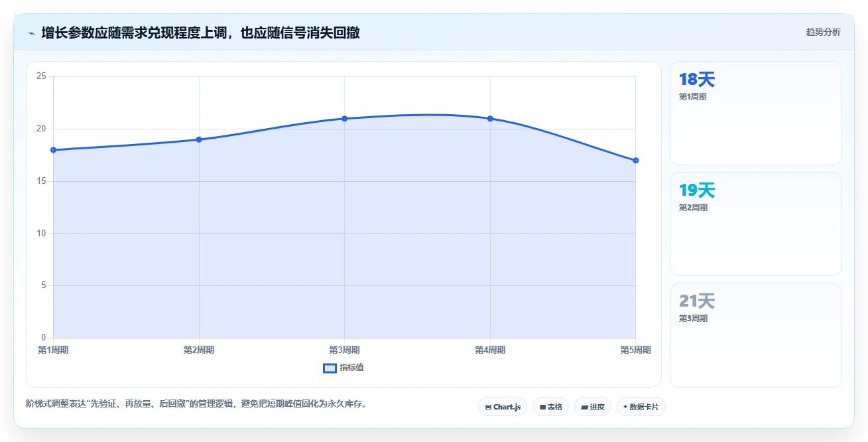Click the y-axis value 25
Screen dimensions: 868x442
pyautogui.click(x=41, y=76)
